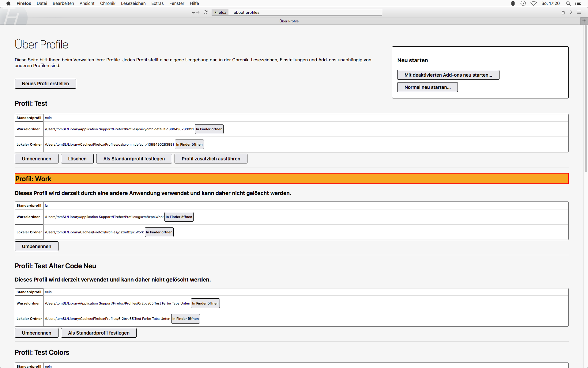
Task: Click the vertical page scrollbar
Action: point(586,98)
